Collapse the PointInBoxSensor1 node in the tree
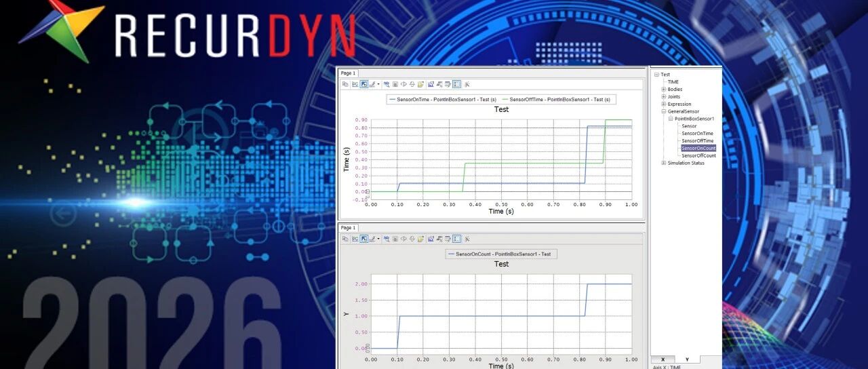 point(670,119)
